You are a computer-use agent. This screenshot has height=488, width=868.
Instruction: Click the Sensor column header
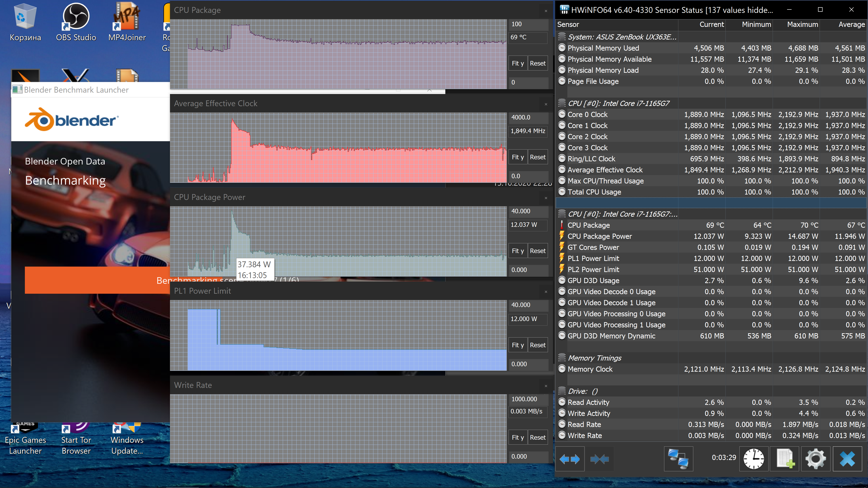(617, 24)
